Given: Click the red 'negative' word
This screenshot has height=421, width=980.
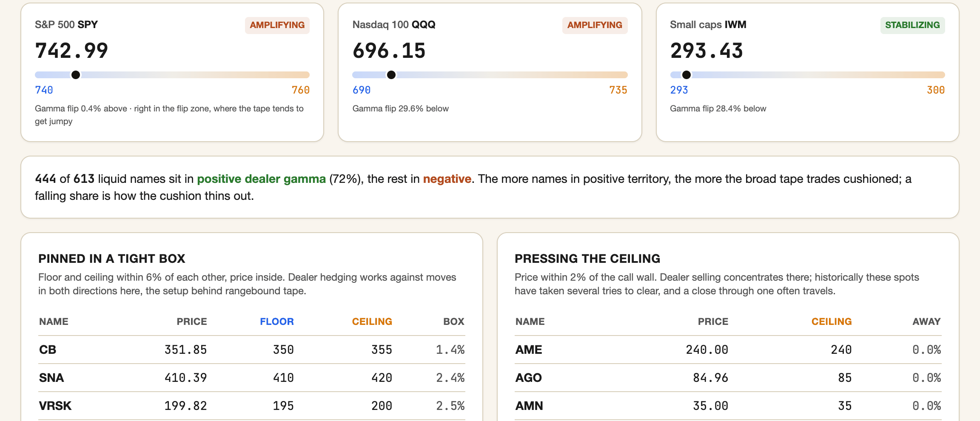Looking at the screenshot, I should (x=447, y=179).
